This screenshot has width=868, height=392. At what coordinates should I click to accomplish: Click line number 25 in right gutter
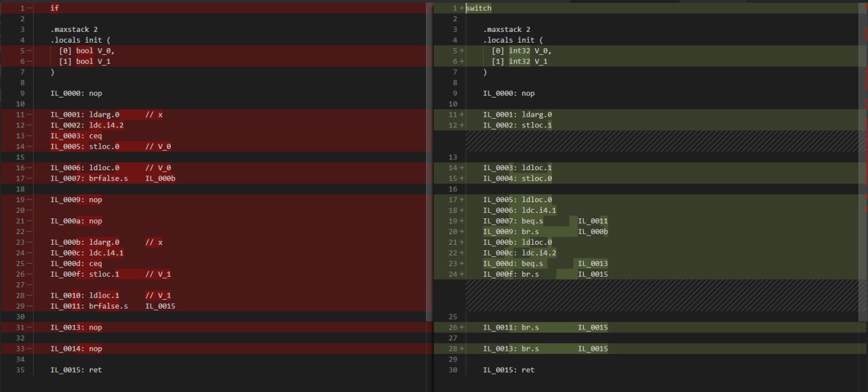453,317
